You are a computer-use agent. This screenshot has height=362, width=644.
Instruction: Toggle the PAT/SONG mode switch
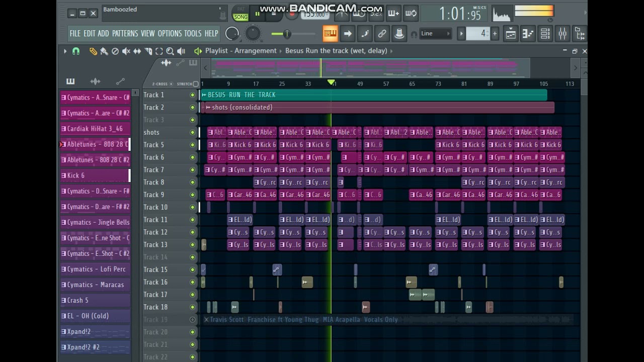240,14
